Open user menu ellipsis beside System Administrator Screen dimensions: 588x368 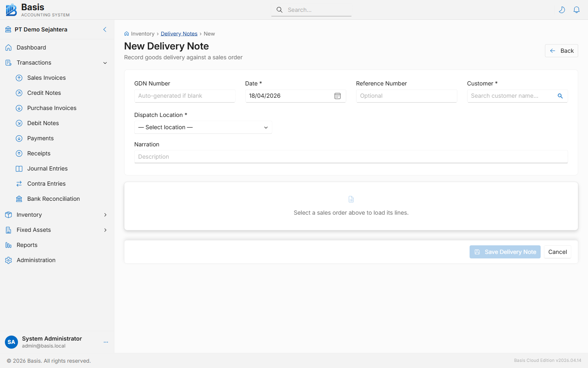click(106, 342)
